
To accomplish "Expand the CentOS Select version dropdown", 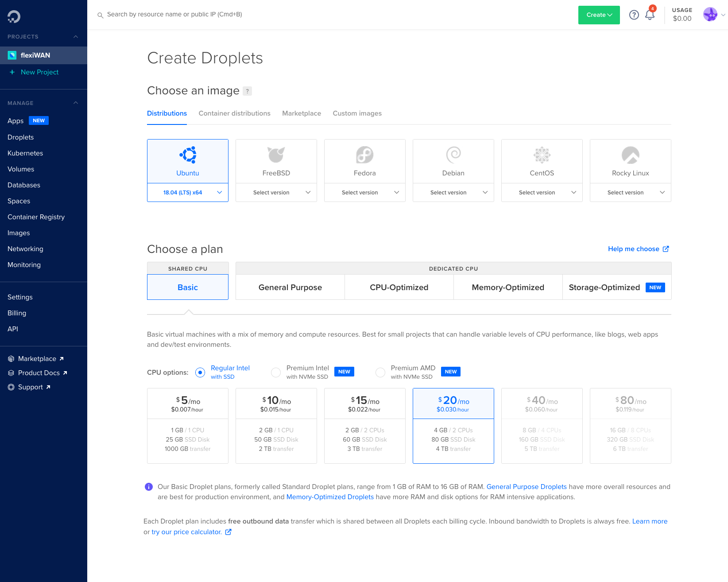I will (542, 192).
